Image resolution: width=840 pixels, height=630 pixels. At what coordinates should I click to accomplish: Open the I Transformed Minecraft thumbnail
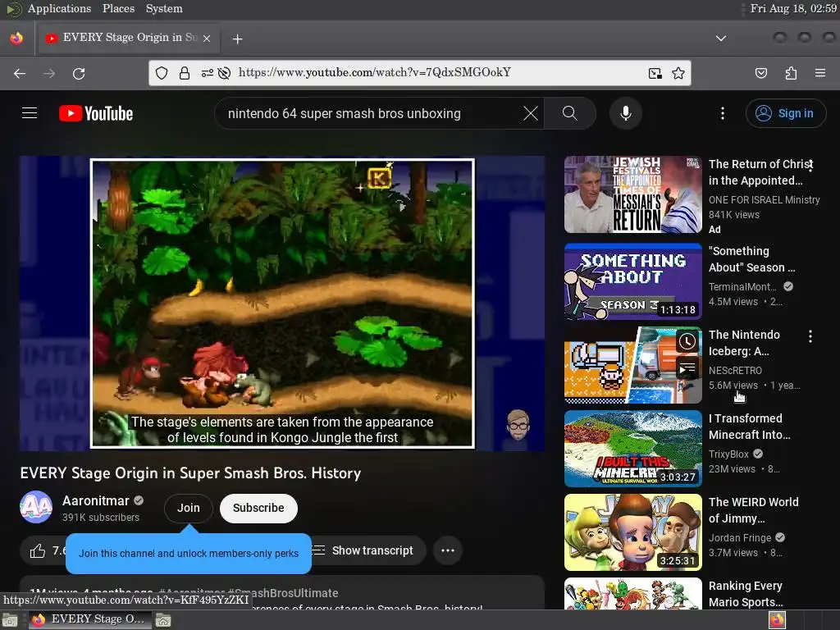(x=633, y=449)
